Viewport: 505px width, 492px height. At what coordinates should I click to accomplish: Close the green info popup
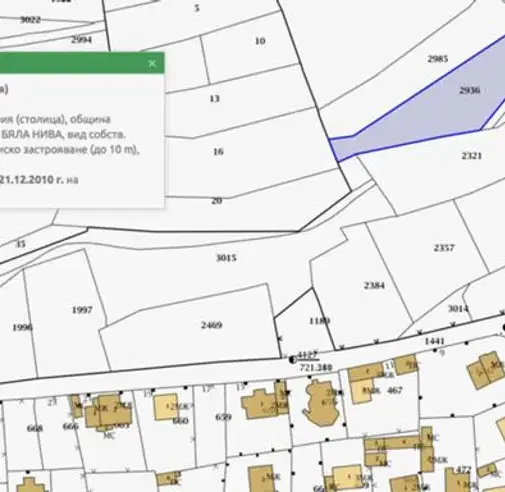152,63
